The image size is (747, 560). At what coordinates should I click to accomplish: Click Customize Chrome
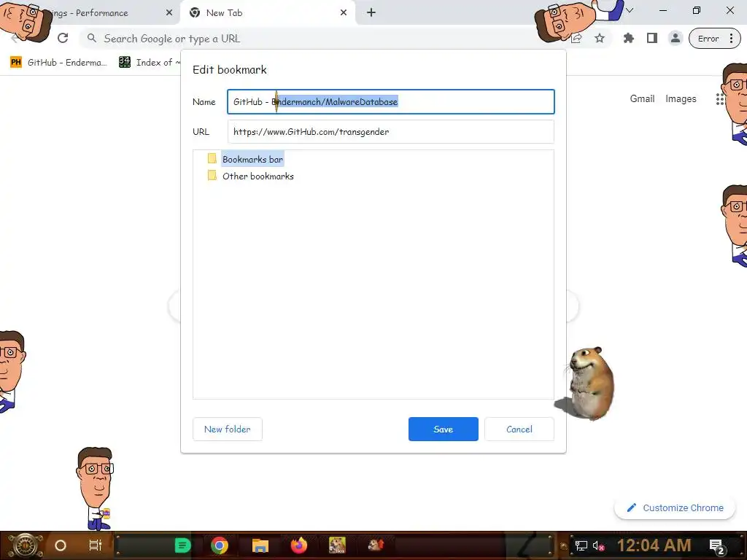(675, 507)
